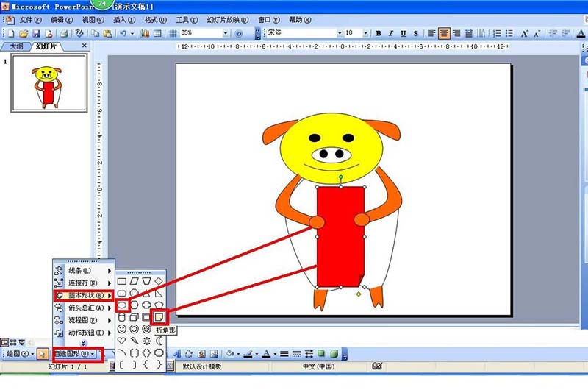Open the 自选图形(U) AutoShapes dropdown
The image size is (588, 390).
pos(74,354)
